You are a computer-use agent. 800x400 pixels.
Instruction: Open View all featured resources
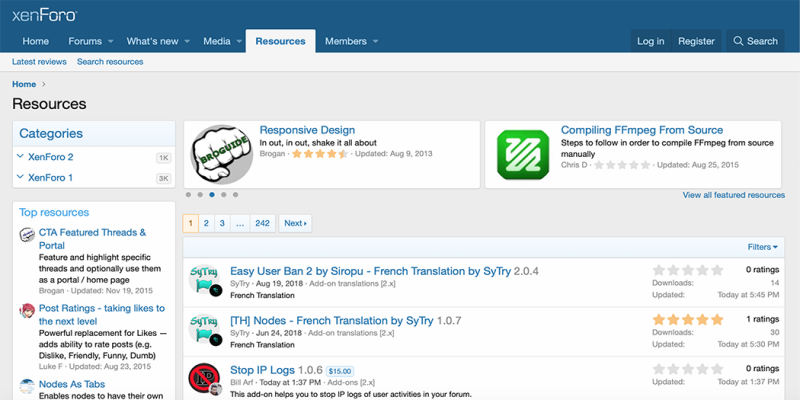tap(734, 195)
